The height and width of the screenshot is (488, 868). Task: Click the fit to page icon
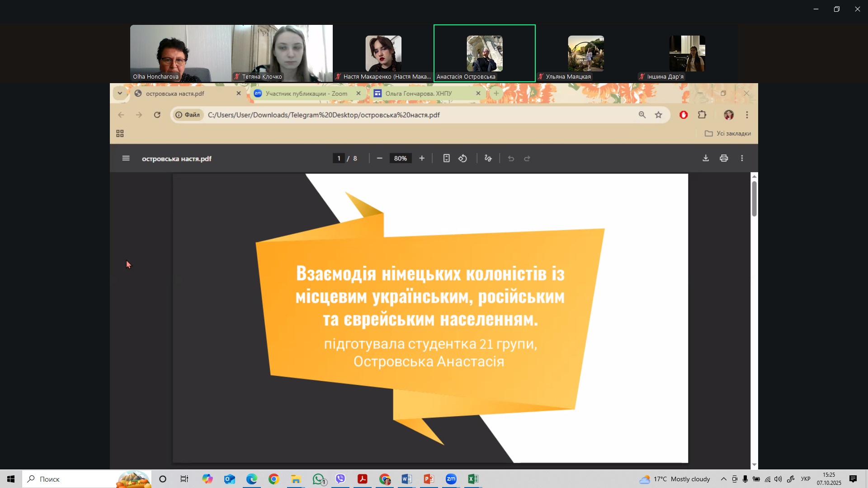(x=446, y=158)
